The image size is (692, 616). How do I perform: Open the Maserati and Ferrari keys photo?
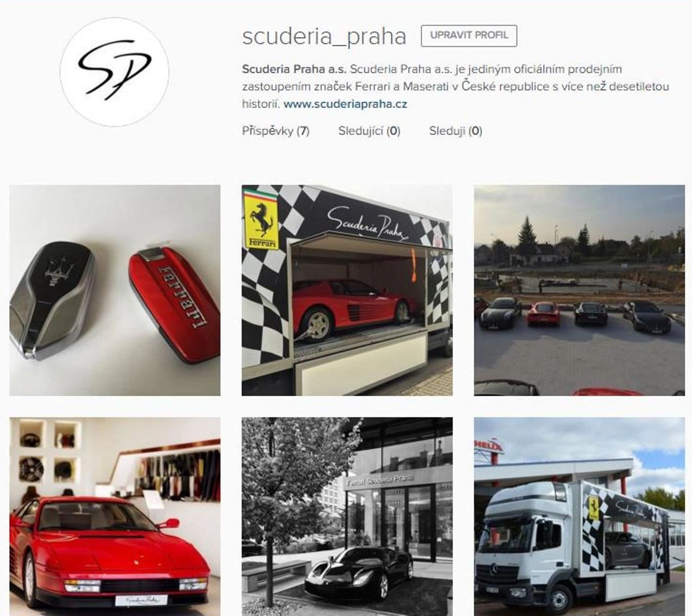coord(115,291)
